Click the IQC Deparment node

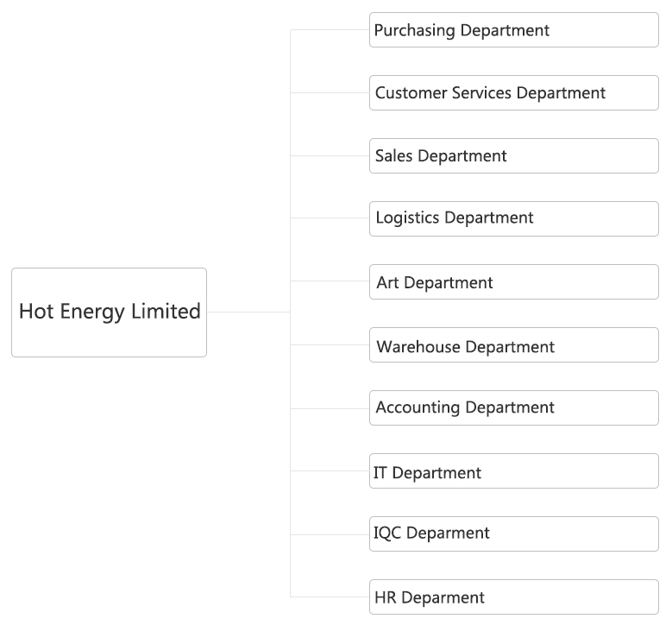(x=514, y=534)
